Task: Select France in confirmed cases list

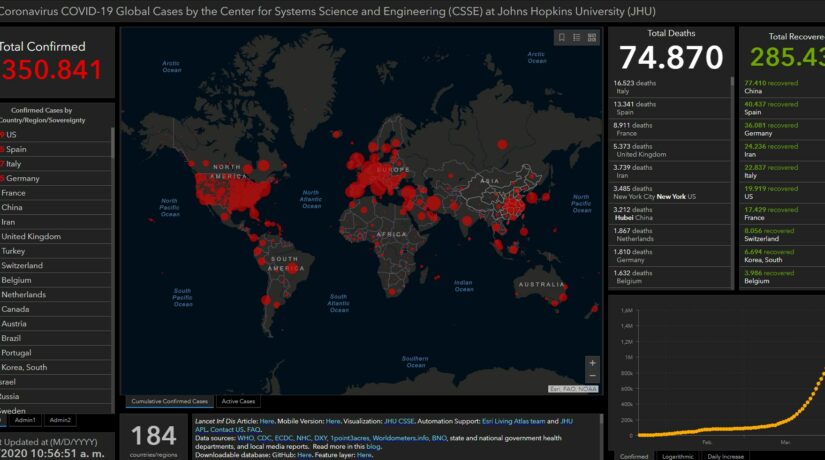Action: pyautogui.click(x=55, y=193)
